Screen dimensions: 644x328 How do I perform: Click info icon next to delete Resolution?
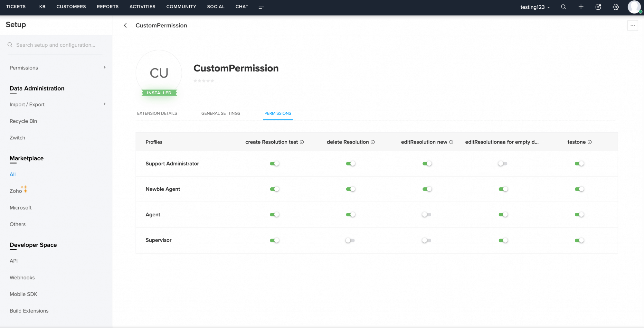click(x=373, y=142)
